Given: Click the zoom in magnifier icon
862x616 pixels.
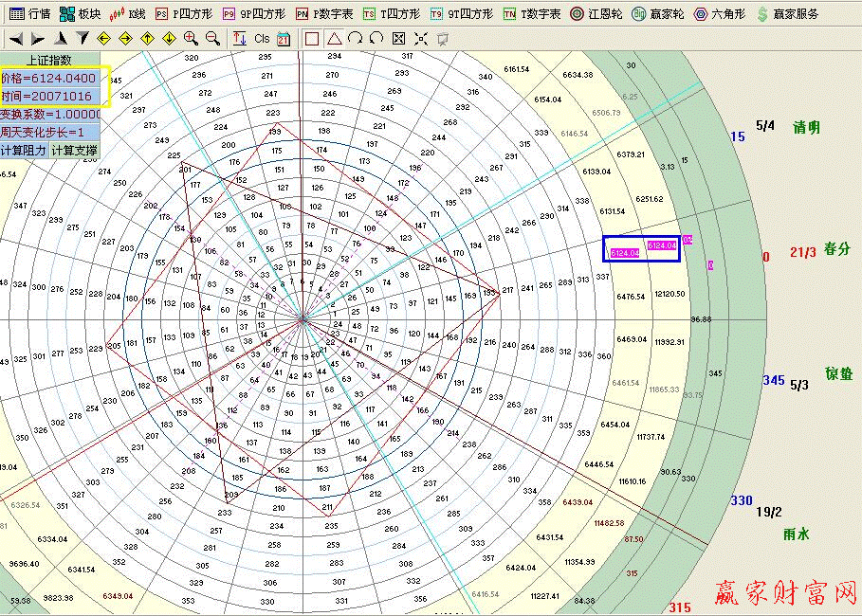Looking at the screenshot, I should point(191,38).
